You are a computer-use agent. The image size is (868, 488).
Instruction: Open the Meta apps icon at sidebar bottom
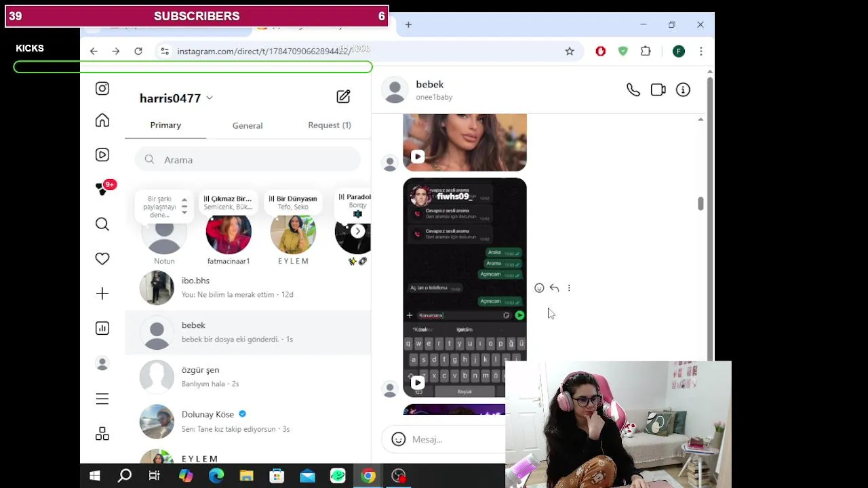pyautogui.click(x=102, y=434)
